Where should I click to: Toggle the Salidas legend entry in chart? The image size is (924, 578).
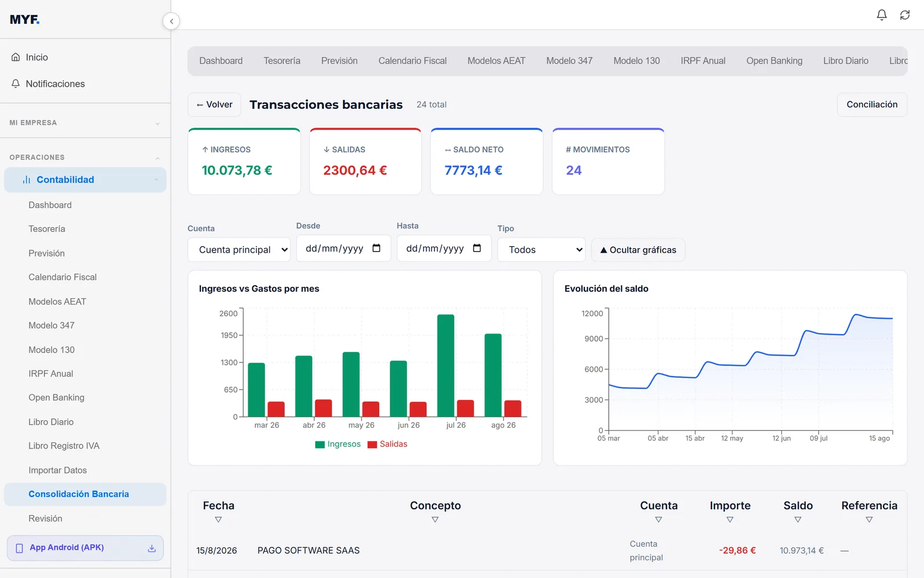point(388,444)
